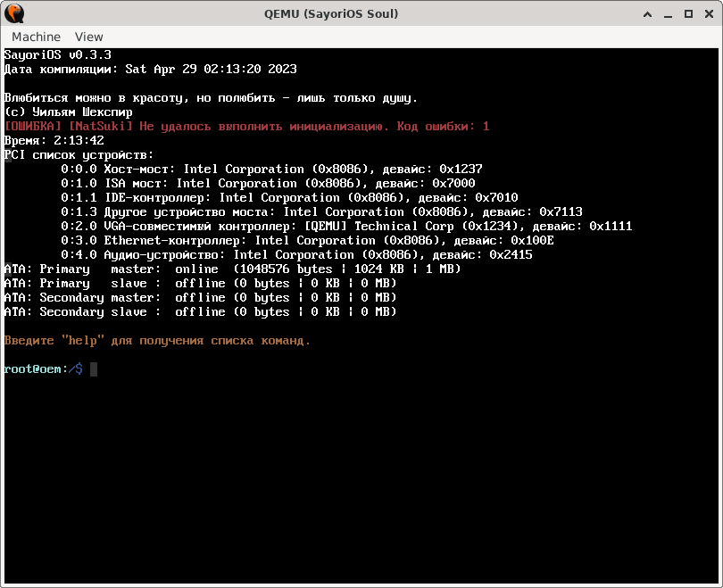Click the window shade arrow icon
Viewport: 723px width, 588px height.
click(x=646, y=13)
